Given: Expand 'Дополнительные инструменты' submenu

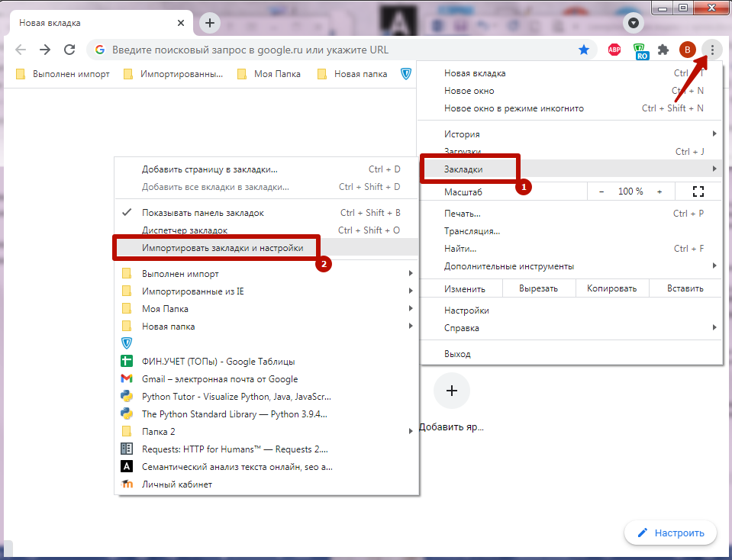Looking at the screenshot, I should point(508,266).
